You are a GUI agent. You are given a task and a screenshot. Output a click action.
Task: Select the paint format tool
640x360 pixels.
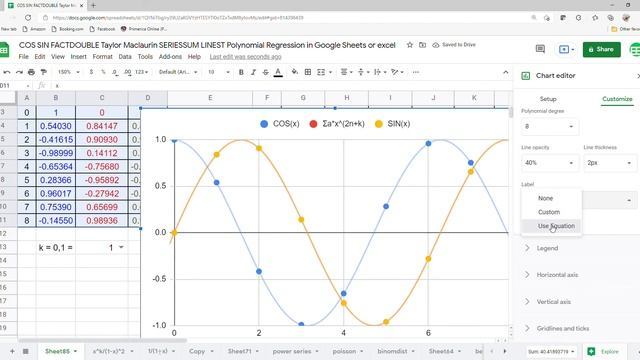(44, 72)
